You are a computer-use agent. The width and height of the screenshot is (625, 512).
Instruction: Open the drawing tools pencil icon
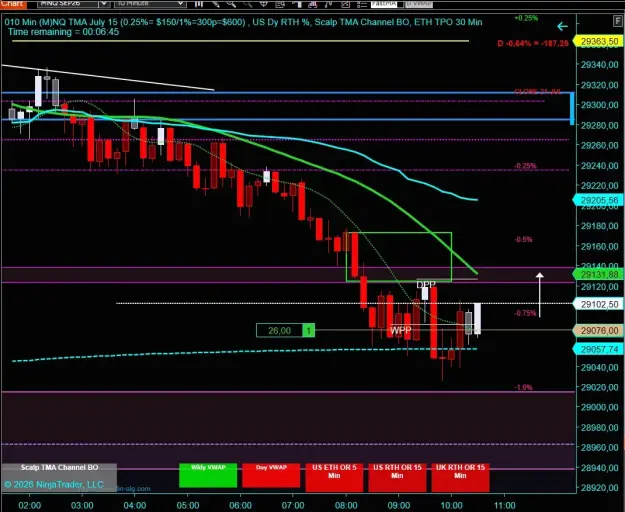click(x=215, y=4)
